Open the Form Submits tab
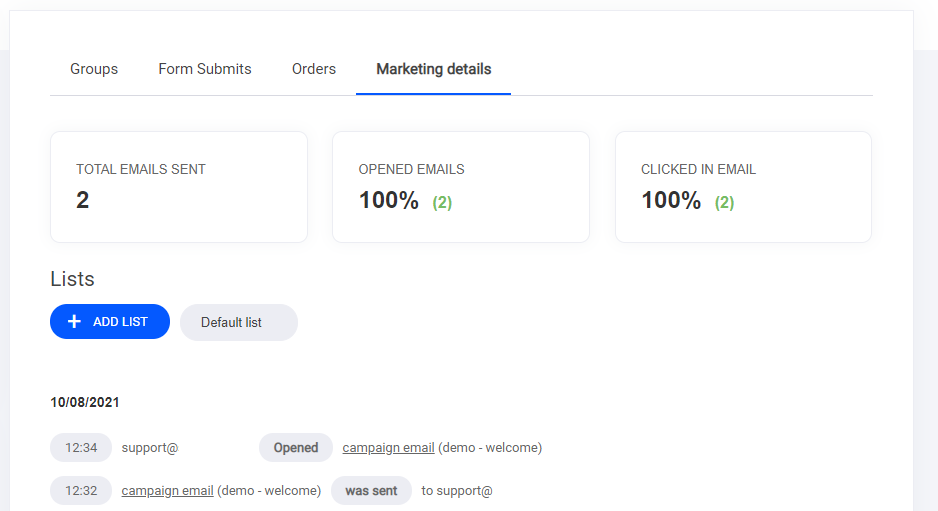Viewport: 938px width, 511px height. coord(205,69)
